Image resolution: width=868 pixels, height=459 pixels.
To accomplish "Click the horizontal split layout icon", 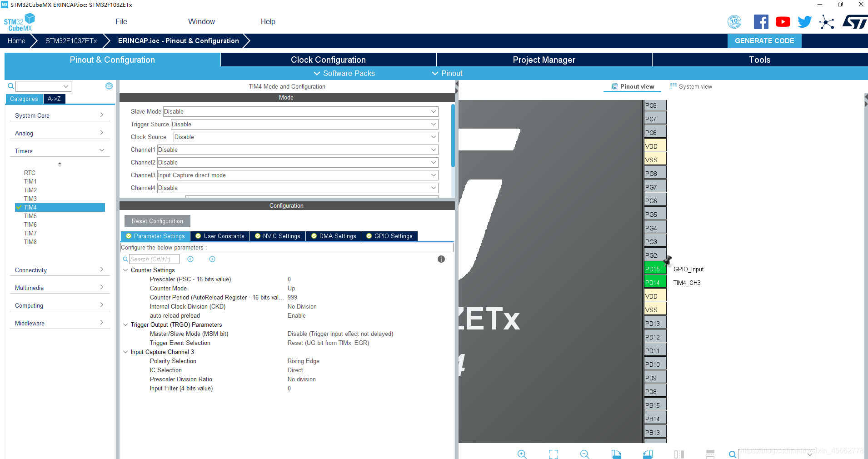I will coord(710,454).
